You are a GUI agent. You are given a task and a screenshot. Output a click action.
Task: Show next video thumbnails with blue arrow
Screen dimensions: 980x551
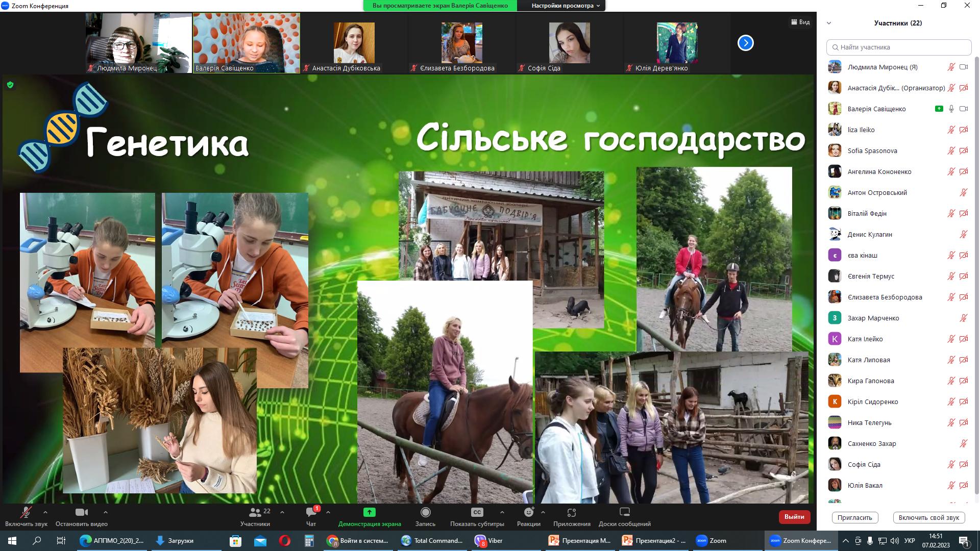(x=745, y=43)
